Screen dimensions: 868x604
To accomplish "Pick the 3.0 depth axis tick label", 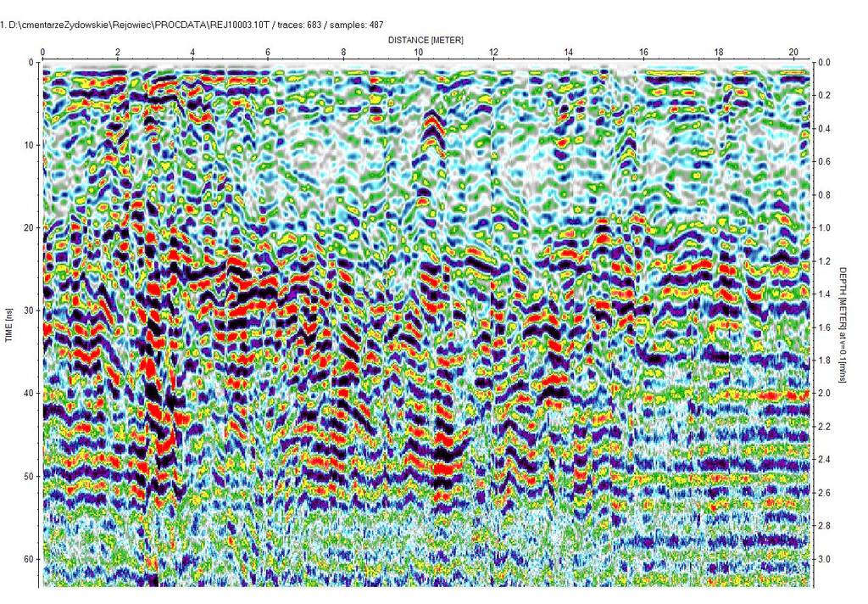I will [x=824, y=559].
